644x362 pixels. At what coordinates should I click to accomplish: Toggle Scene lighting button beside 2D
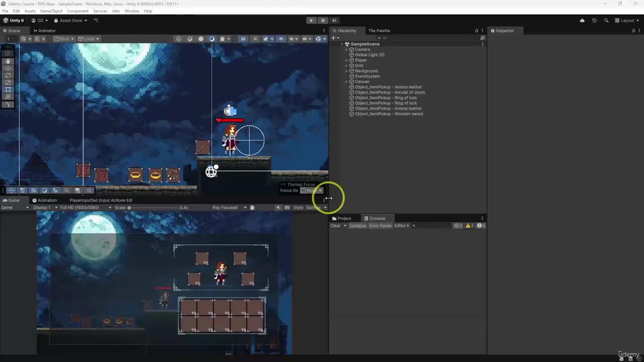click(x=255, y=39)
